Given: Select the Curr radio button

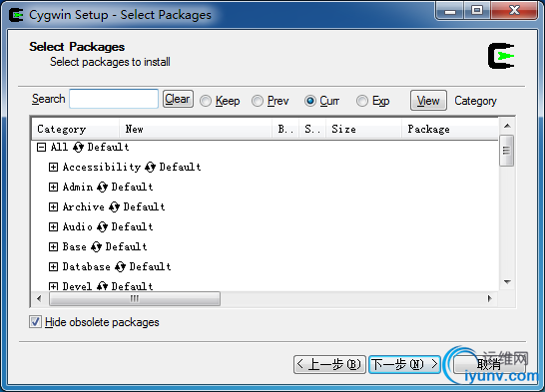Looking at the screenshot, I should click(x=310, y=101).
